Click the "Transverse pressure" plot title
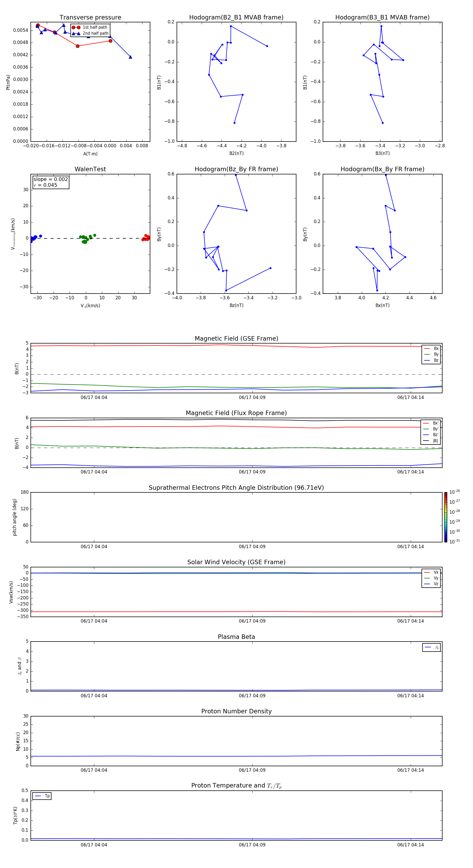 pos(90,18)
